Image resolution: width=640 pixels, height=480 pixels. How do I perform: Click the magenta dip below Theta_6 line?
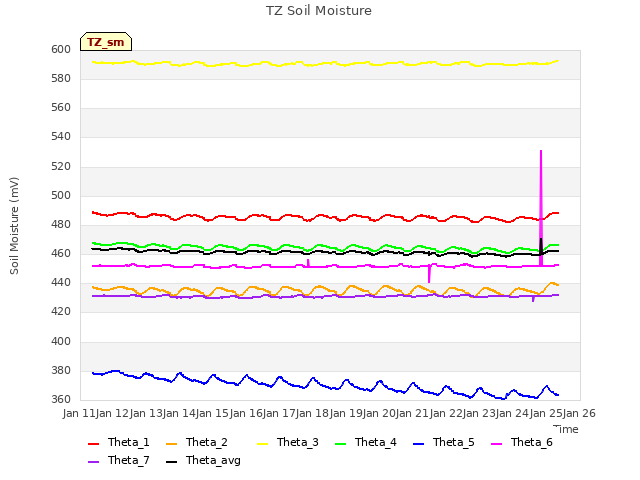tap(429, 274)
